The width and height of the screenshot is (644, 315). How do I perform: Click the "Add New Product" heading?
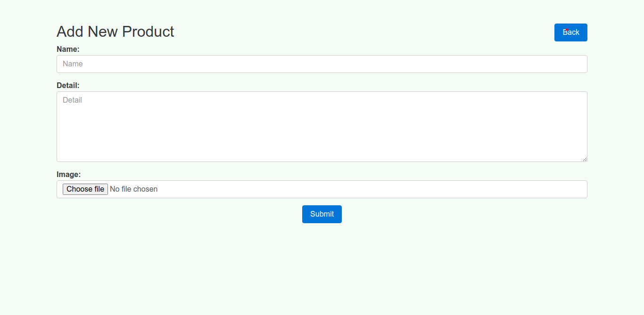(x=116, y=32)
